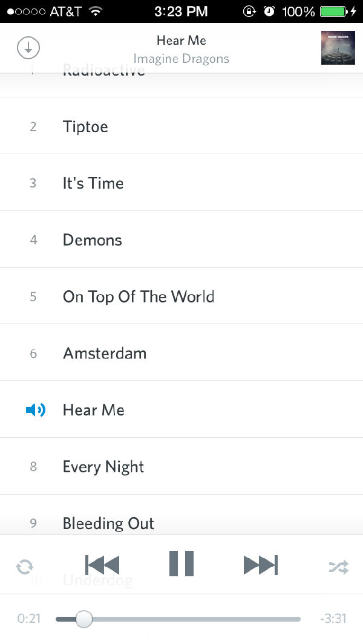The width and height of the screenshot is (363, 644).
Task: Tap the download arrow icon
Action: 28,48
